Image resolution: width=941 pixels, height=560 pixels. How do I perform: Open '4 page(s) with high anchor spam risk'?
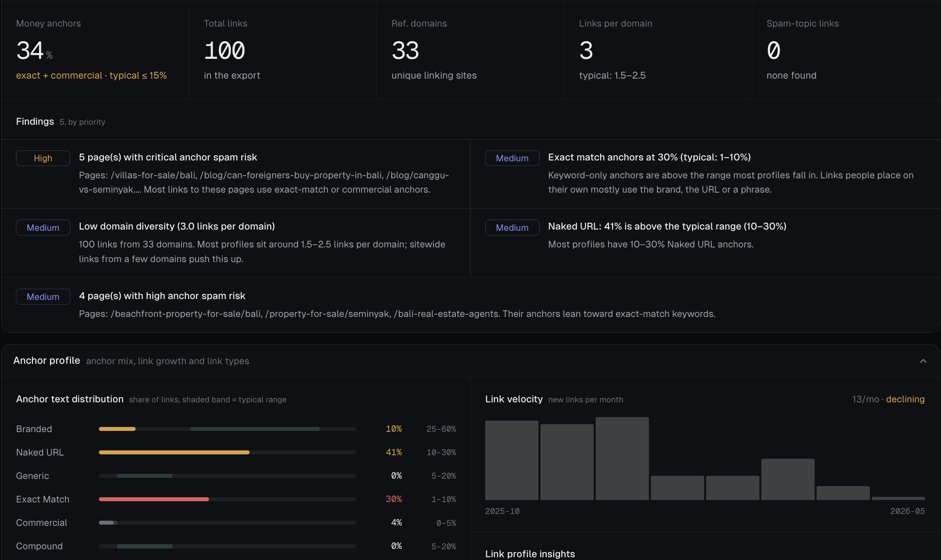pos(162,296)
